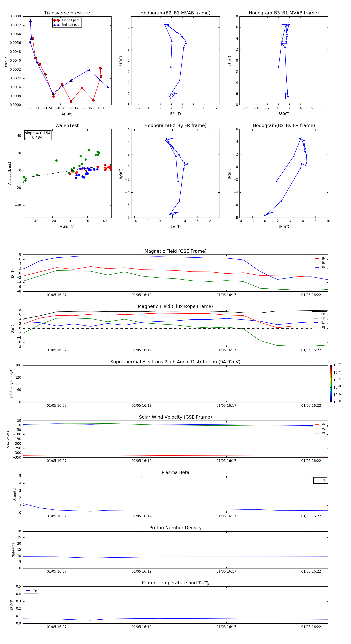The height and width of the screenshot is (644, 351).
Task: Click 'Proton Temperature and Te/Tp' title
Action: point(175,583)
